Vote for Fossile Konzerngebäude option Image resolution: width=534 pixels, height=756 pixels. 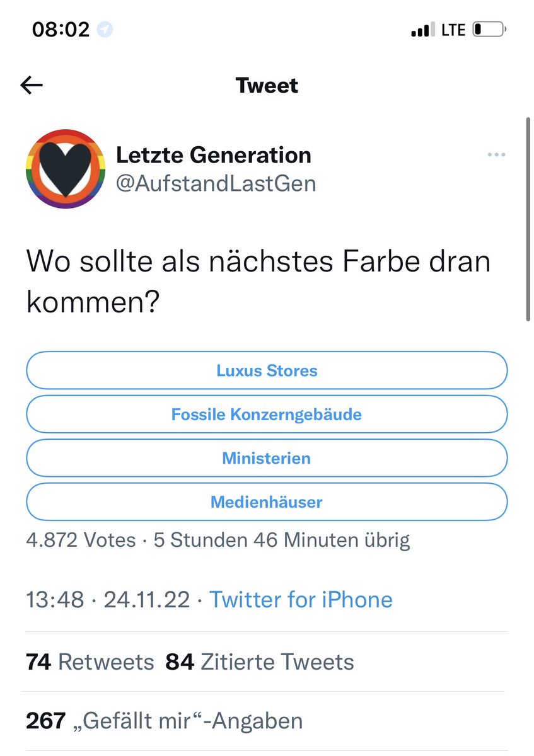267,415
